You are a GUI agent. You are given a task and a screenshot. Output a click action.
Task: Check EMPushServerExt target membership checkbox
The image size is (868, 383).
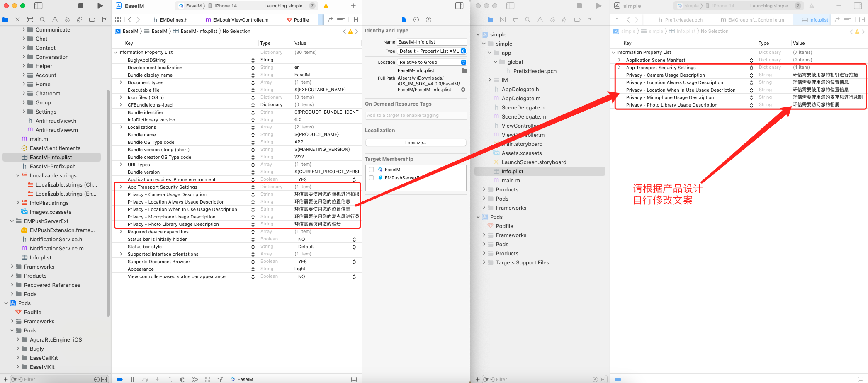pyautogui.click(x=371, y=178)
